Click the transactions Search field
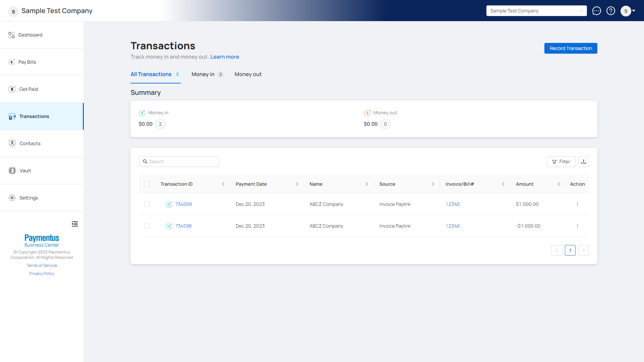Screen dimensions: 644x362 (181, 162)
